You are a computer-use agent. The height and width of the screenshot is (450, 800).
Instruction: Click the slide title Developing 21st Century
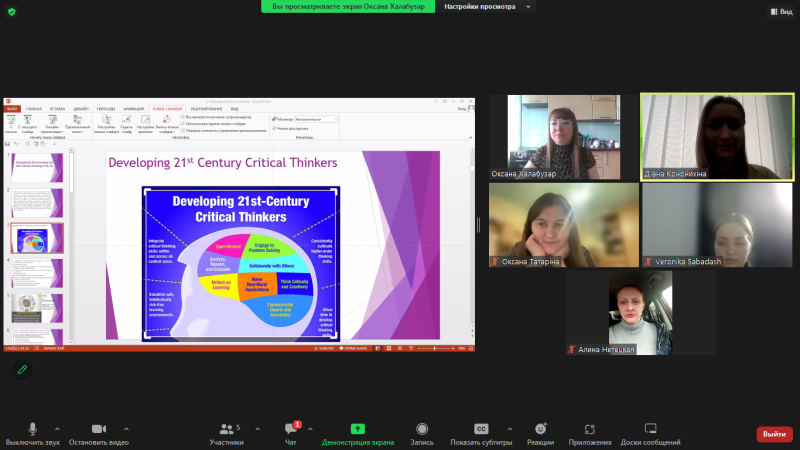tap(222, 162)
